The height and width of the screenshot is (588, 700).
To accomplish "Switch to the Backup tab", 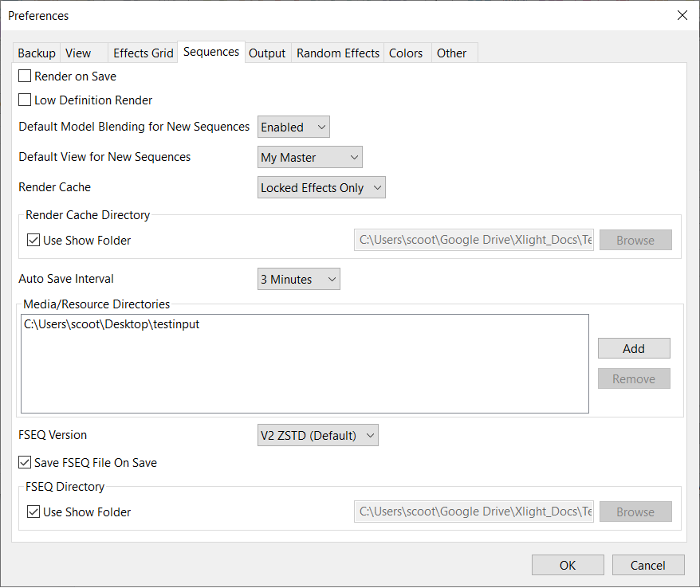I will [x=37, y=53].
